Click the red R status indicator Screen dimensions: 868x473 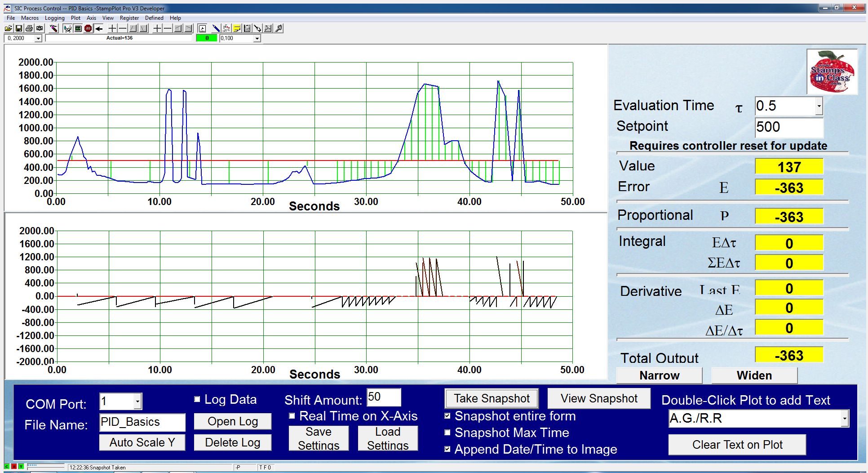[x=14, y=467]
